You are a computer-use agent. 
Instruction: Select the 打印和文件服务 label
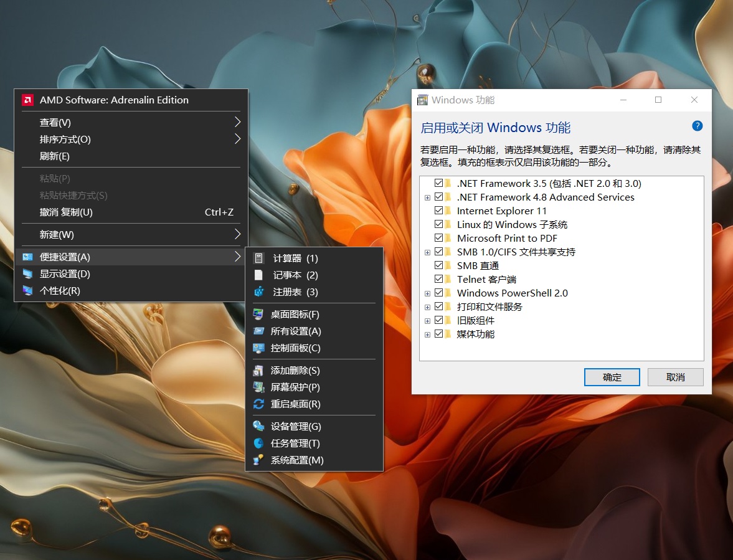(x=489, y=306)
